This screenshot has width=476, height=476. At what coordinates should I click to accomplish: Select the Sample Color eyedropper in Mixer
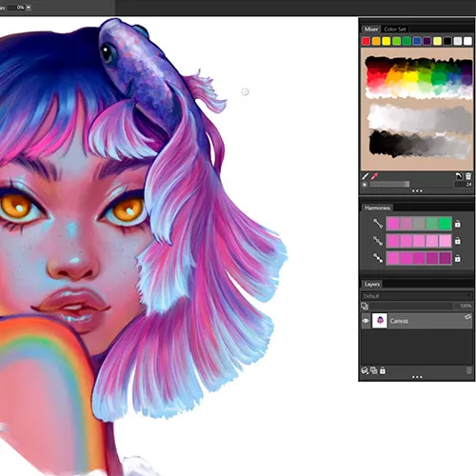tap(375, 176)
